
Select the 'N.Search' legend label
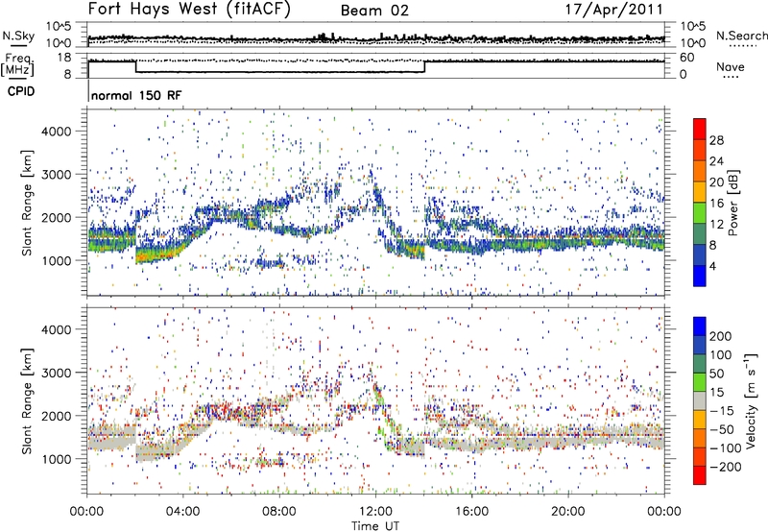coord(741,36)
